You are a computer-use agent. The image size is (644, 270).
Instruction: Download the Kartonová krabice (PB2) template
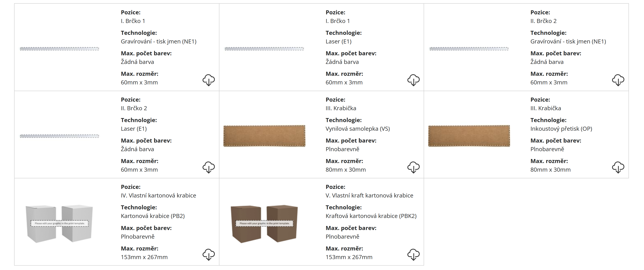pyautogui.click(x=208, y=255)
